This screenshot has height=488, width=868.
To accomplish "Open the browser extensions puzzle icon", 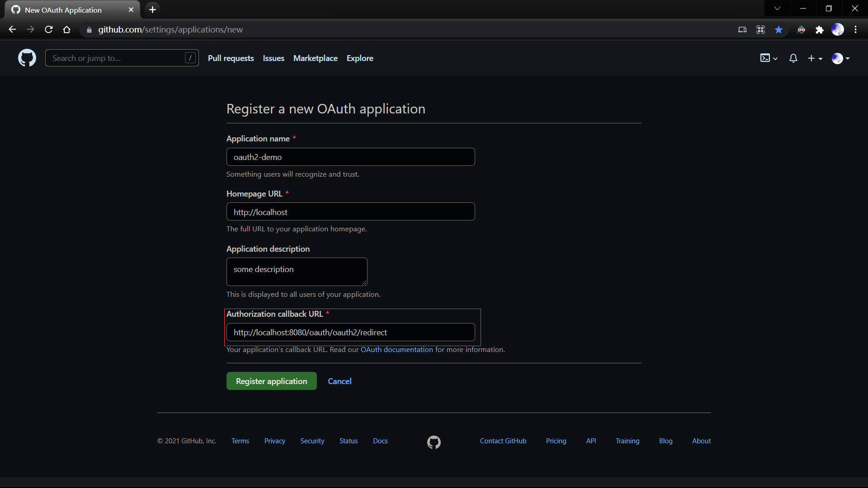I will [819, 30].
